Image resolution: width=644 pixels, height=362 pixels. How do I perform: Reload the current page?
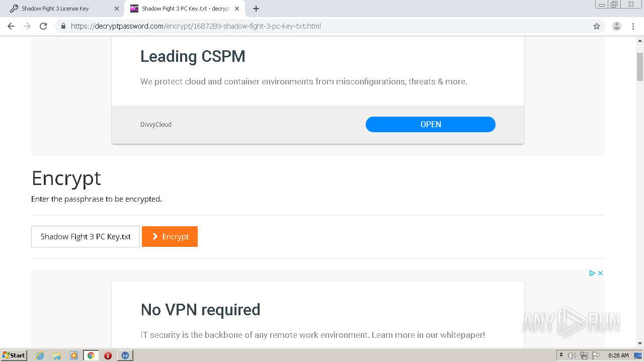click(x=43, y=26)
